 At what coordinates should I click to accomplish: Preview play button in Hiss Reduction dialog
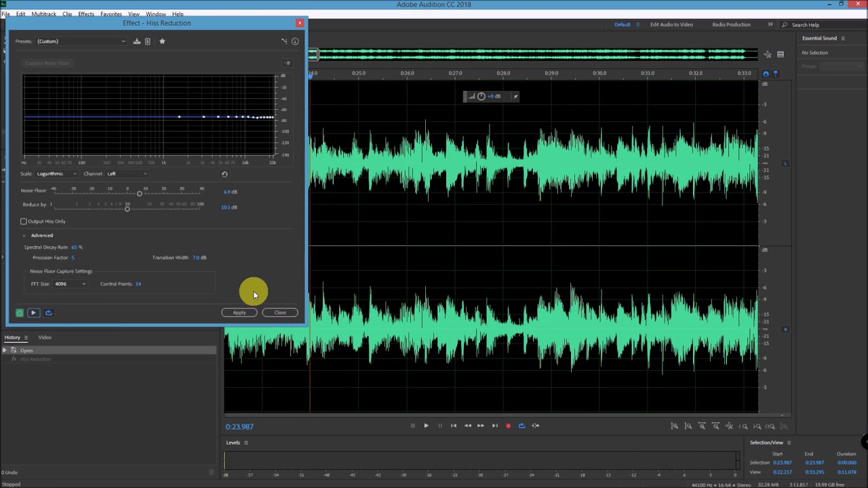tap(33, 312)
